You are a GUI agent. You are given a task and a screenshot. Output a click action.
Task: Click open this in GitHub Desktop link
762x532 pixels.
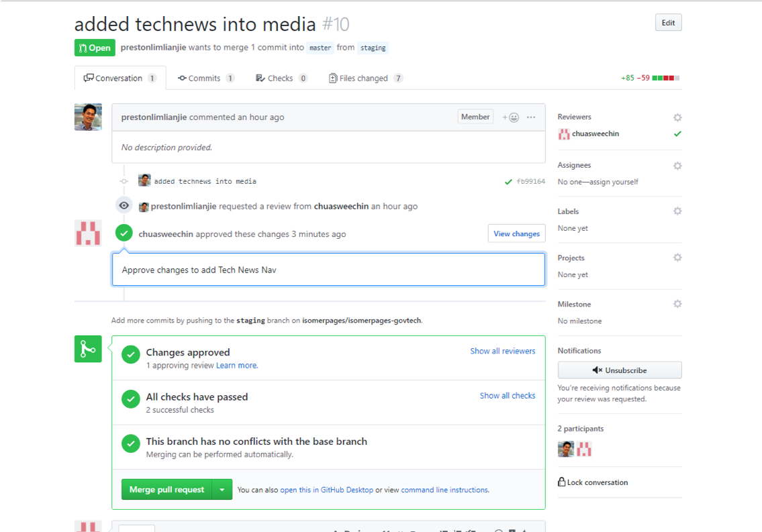click(x=326, y=490)
